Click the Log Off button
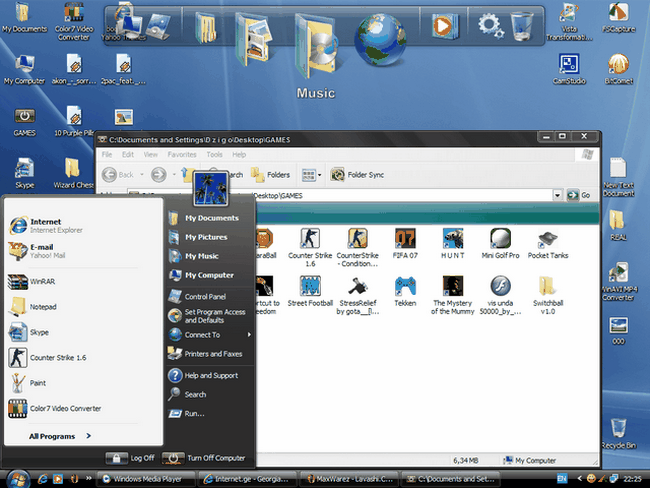 [x=130, y=458]
